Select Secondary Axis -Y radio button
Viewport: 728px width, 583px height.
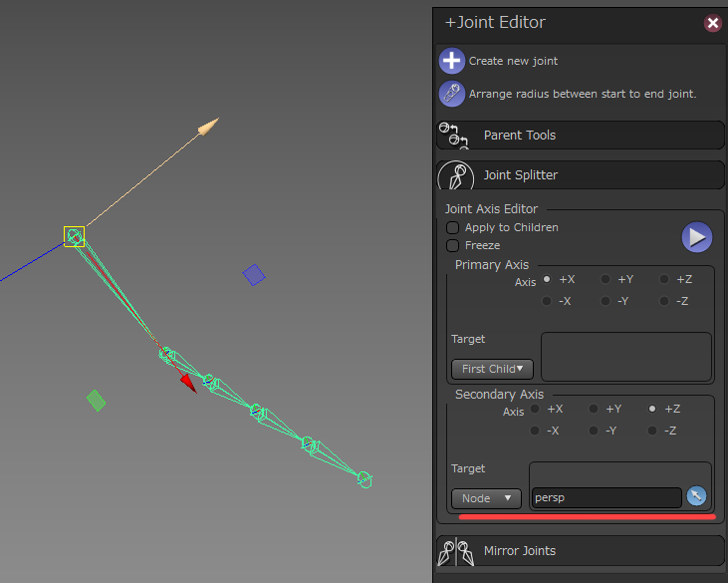(x=594, y=431)
